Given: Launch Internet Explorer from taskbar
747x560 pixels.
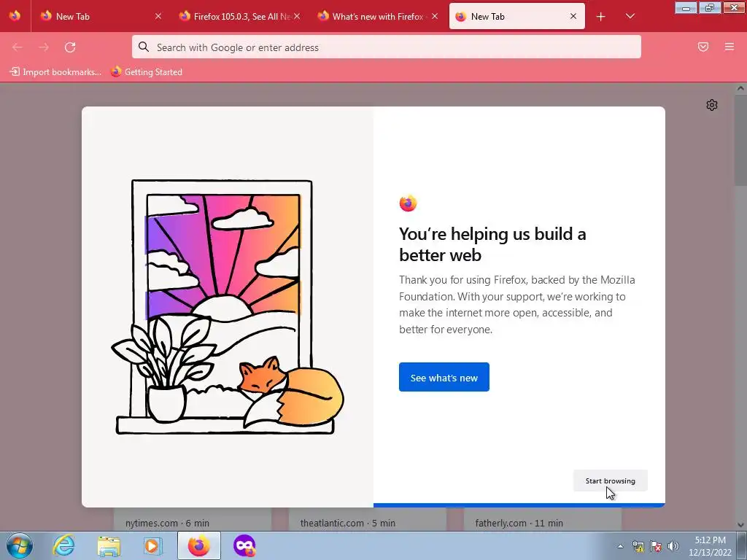Looking at the screenshot, I should click(x=63, y=545).
